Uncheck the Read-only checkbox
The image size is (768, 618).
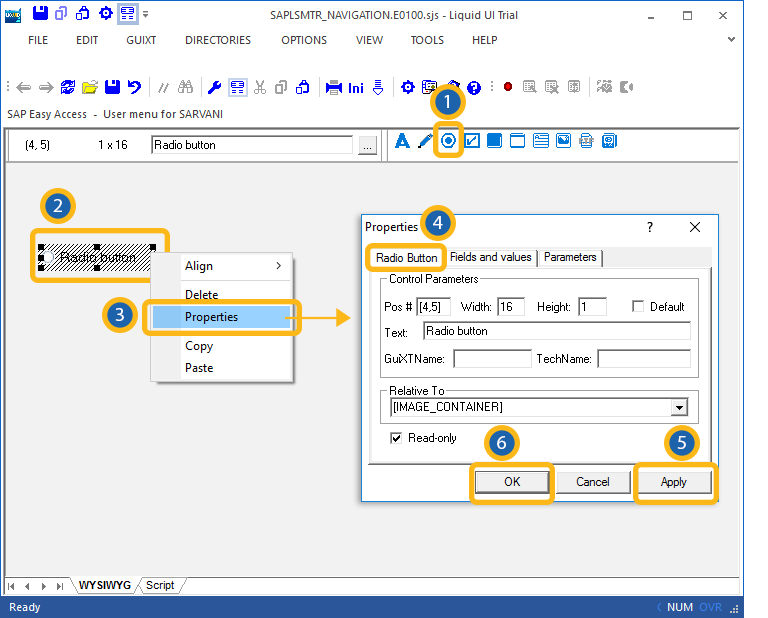[396, 438]
